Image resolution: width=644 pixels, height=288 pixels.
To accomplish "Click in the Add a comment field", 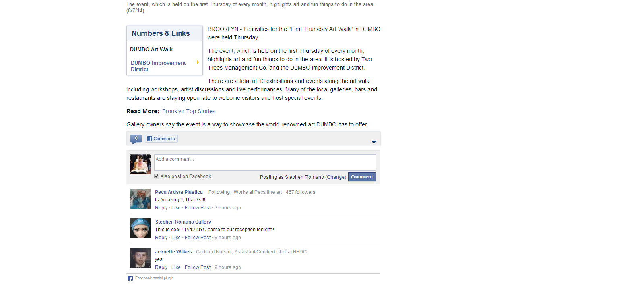I will pos(265,162).
